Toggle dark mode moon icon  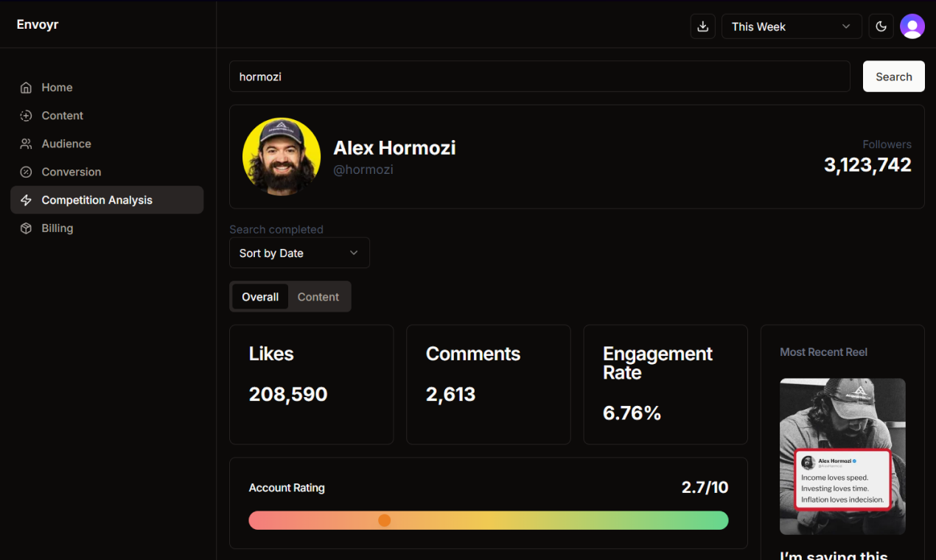tap(881, 27)
